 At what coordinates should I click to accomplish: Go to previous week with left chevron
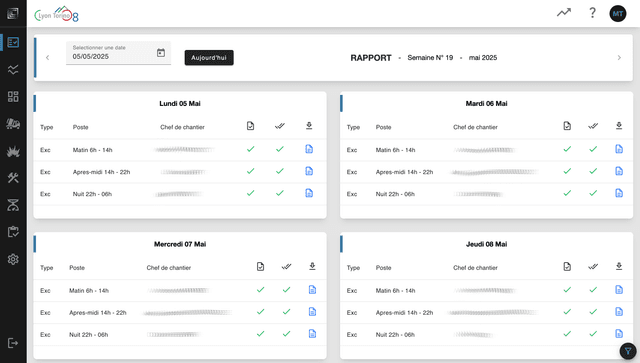(x=47, y=58)
